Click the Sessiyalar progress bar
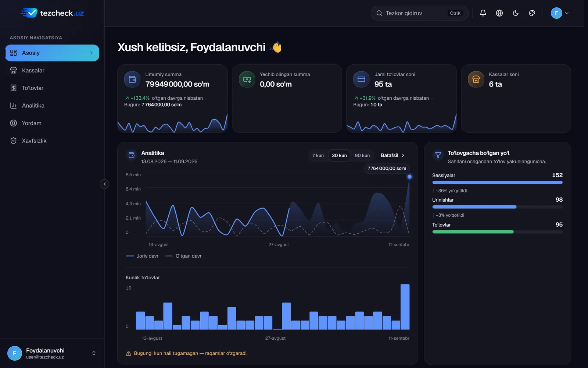 pyautogui.click(x=497, y=182)
